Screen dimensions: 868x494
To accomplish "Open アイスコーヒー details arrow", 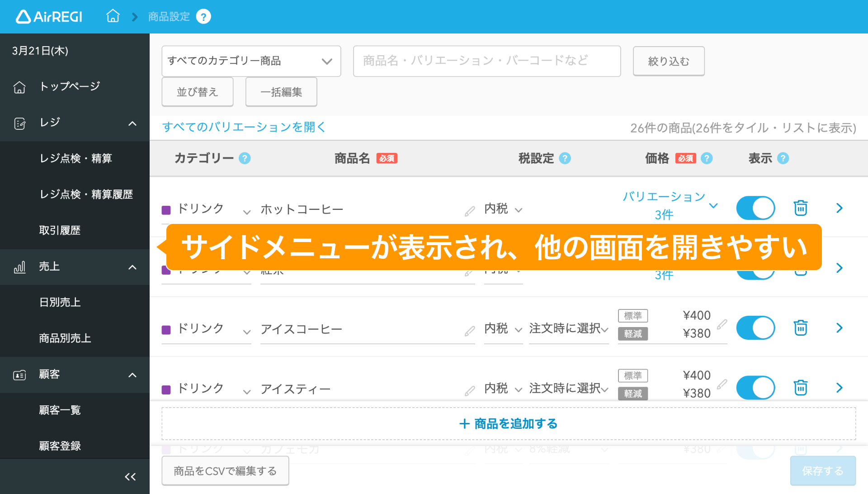I will click(840, 328).
